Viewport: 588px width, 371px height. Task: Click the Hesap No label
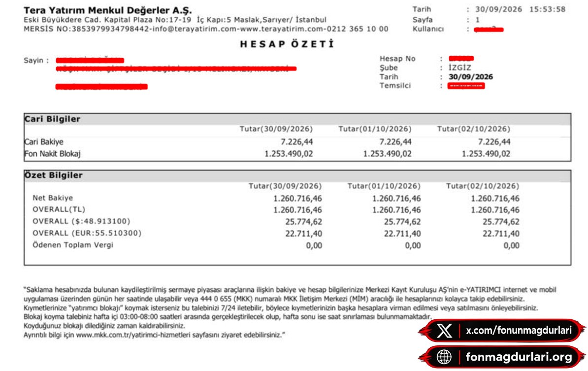(x=397, y=59)
